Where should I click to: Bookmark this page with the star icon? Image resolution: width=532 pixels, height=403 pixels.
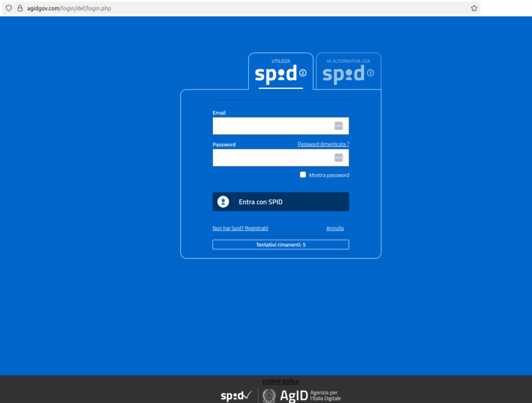coord(474,8)
